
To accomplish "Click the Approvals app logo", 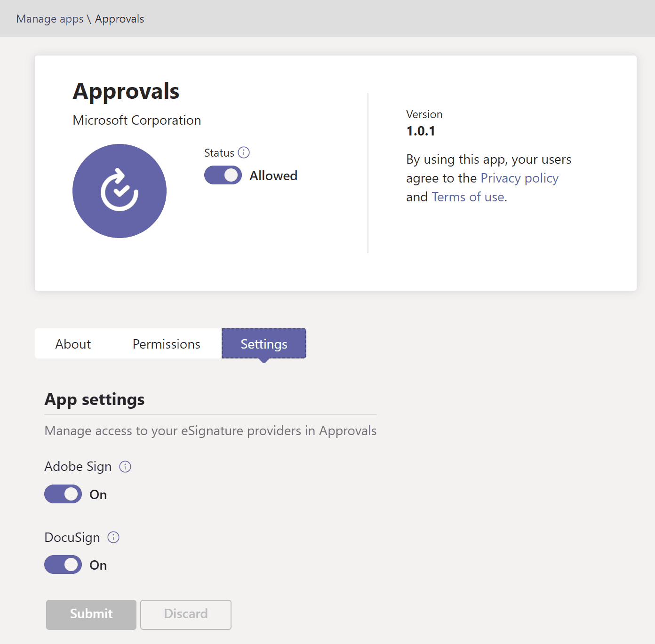I will 120,191.
